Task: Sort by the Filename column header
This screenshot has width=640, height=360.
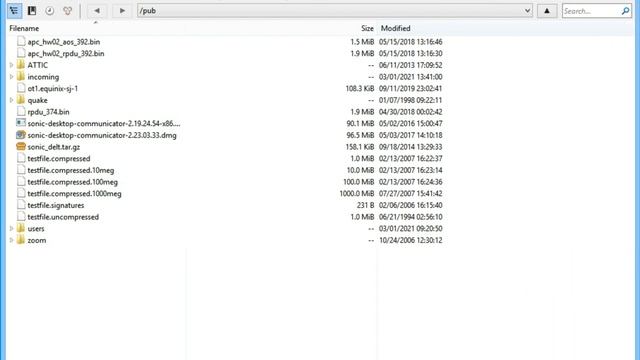Action: pos(24,28)
